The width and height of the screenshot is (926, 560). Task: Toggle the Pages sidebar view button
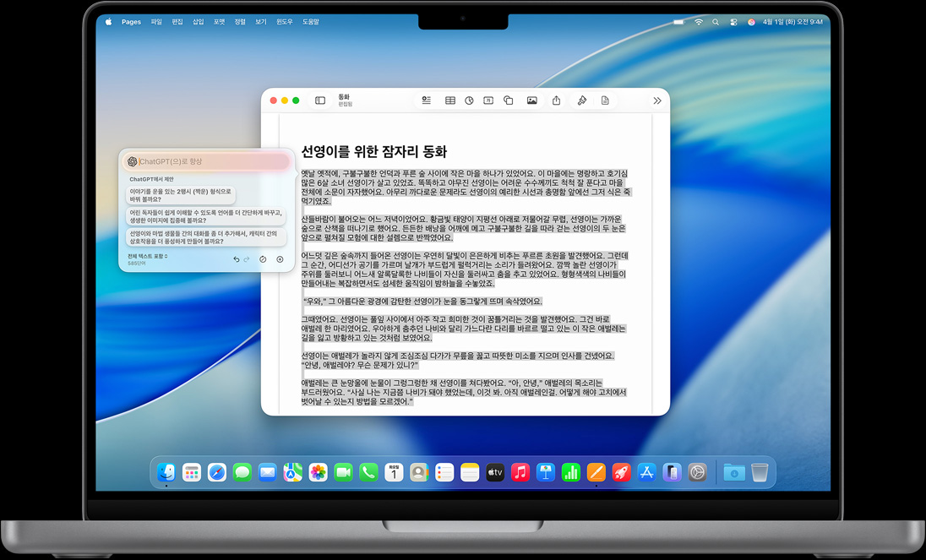(320, 101)
